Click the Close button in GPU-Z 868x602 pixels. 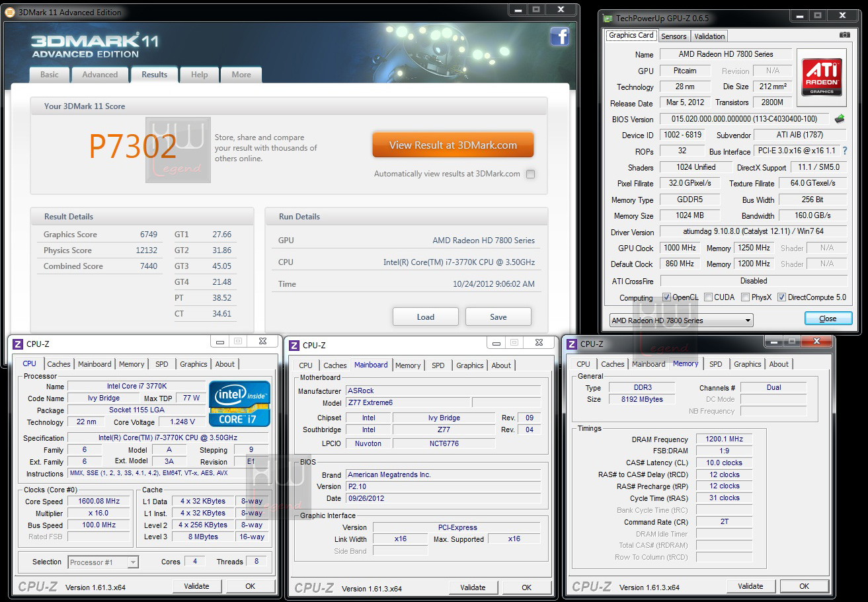point(828,319)
